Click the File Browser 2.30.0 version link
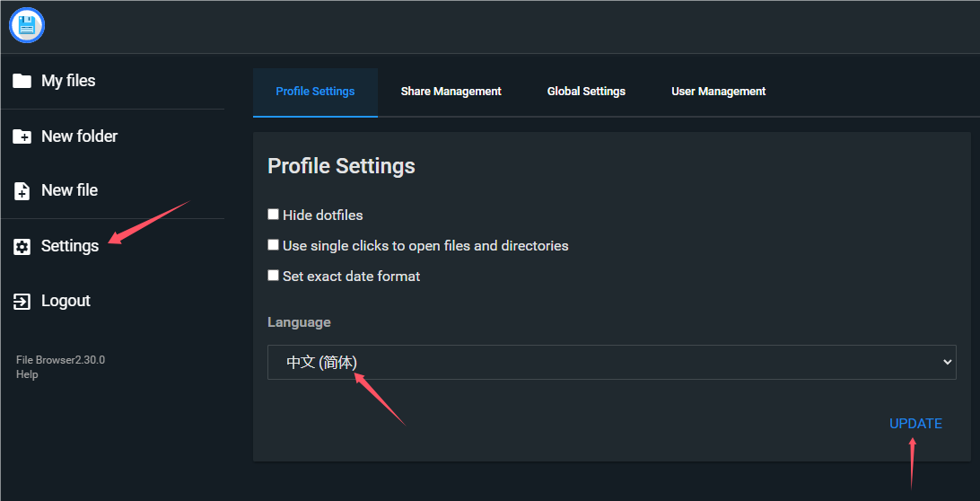Viewport: 980px width, 501px height. (x=60, y=360)
